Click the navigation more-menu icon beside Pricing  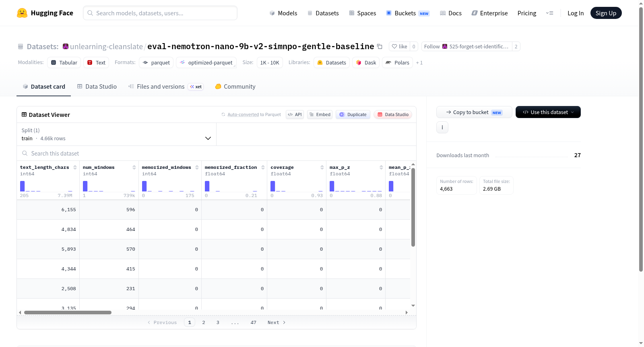point(549,13)
